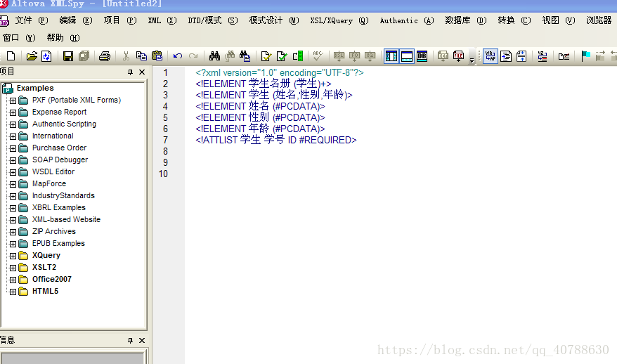The image size is (617, 364).
Task: Close the 信息 info panel
Action: click(x=142, y=340)
